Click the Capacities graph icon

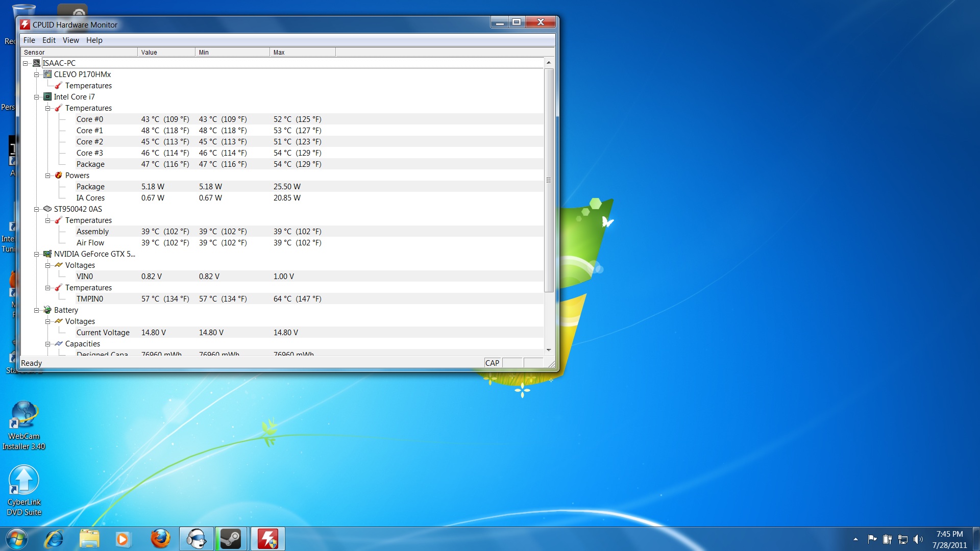tap(59, 343)
